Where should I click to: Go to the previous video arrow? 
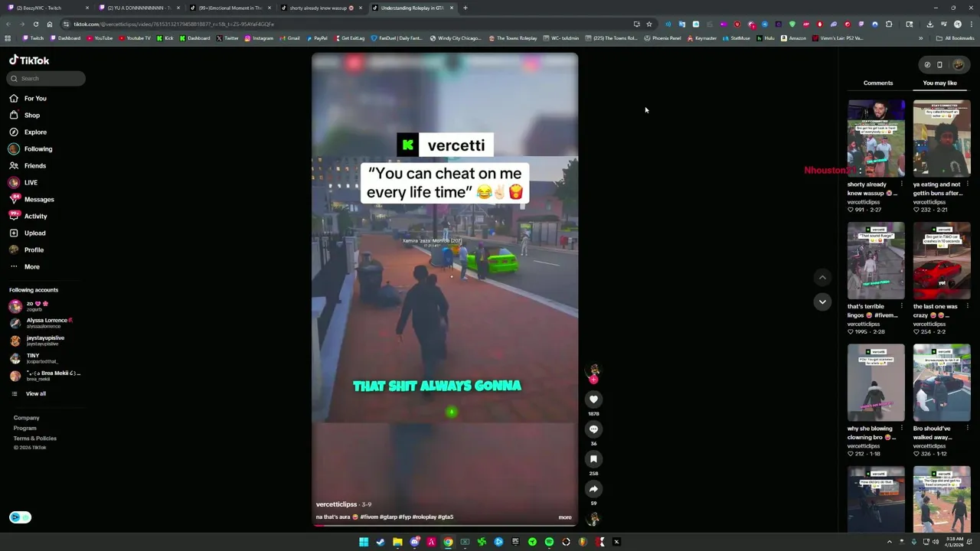point(822,278)
